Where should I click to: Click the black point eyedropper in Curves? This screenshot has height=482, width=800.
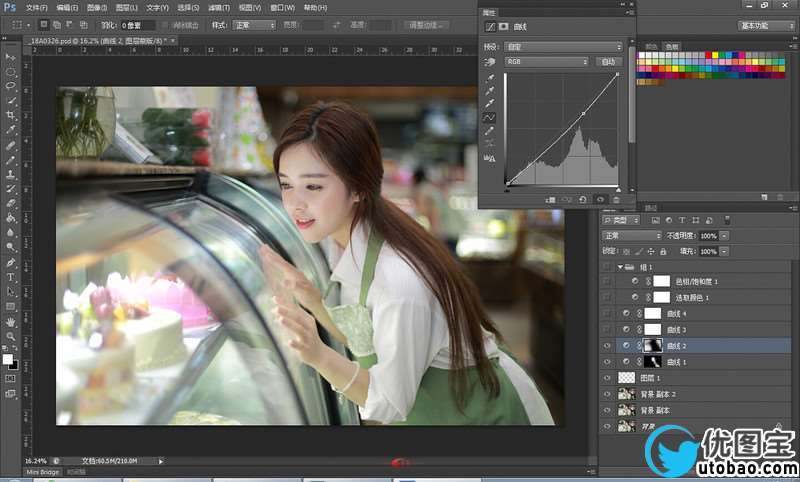click(490, 77)
